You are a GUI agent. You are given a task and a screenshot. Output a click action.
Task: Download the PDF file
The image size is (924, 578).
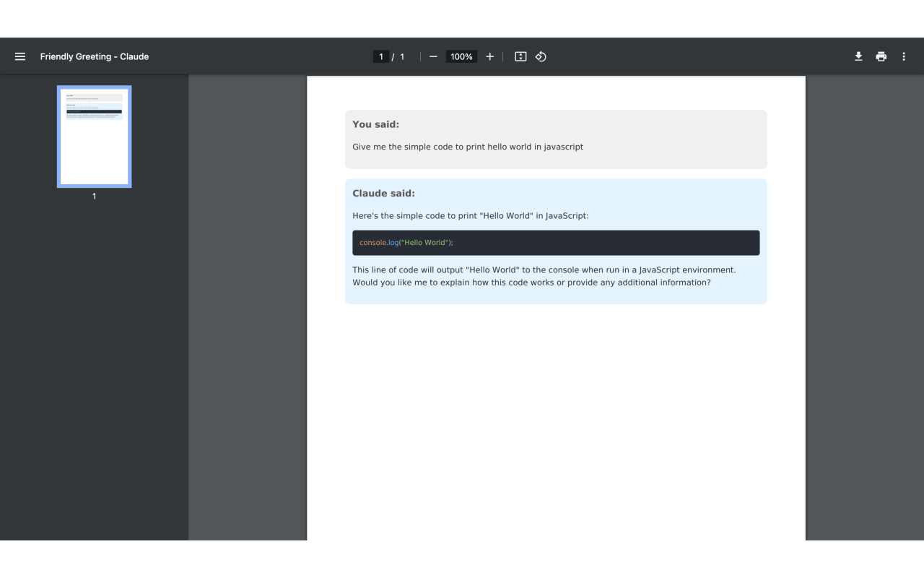858,56
